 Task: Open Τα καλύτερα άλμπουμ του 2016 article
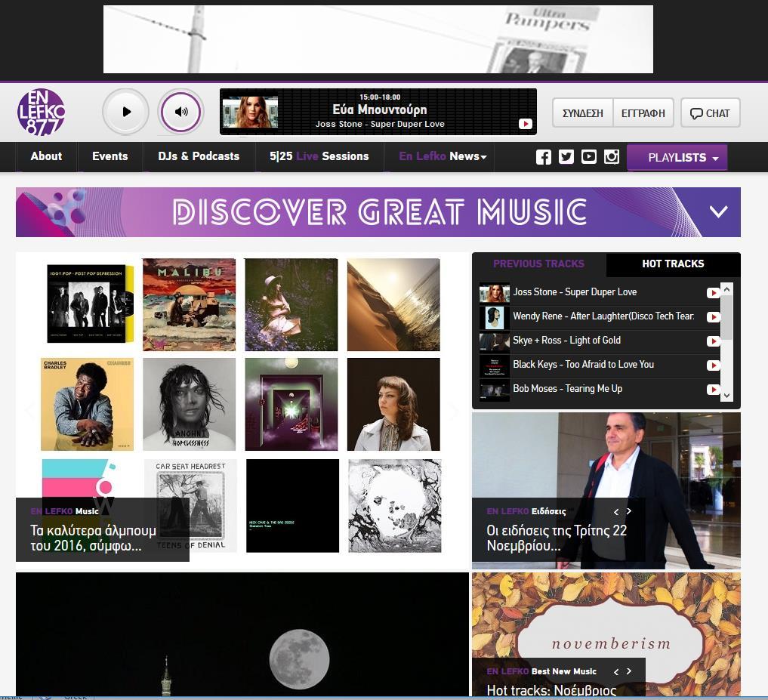pyautogui.click(x=93, y=538)
